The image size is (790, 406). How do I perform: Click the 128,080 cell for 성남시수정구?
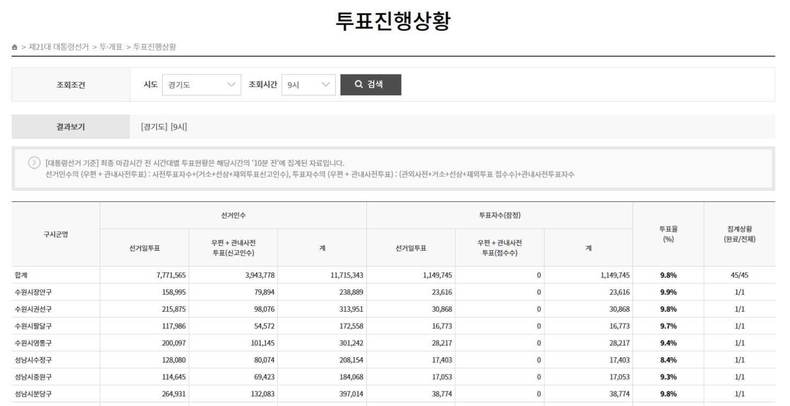point(174,360)
